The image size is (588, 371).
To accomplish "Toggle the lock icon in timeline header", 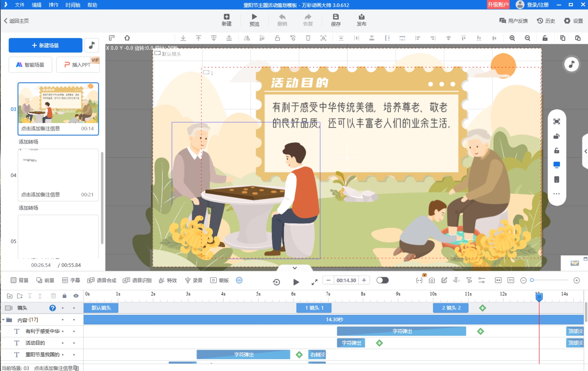I will pos(64,296).
